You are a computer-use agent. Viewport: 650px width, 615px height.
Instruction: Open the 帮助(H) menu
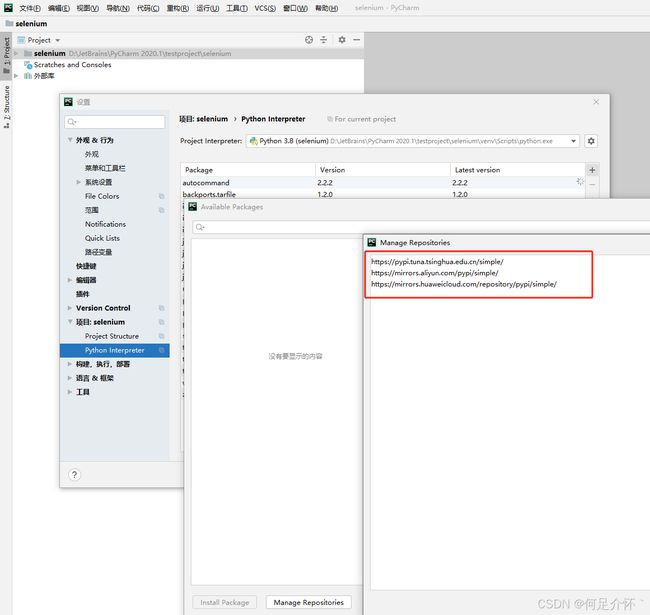(327, 8)
